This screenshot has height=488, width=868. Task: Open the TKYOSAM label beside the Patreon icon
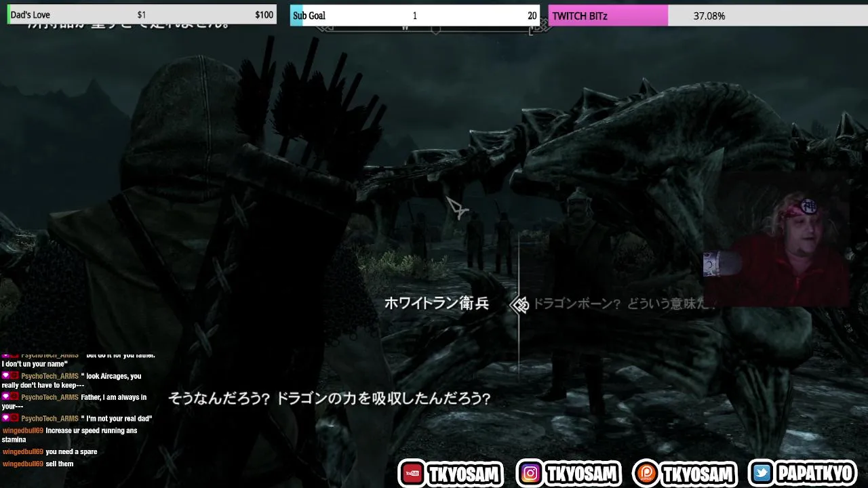click(698, 474)
